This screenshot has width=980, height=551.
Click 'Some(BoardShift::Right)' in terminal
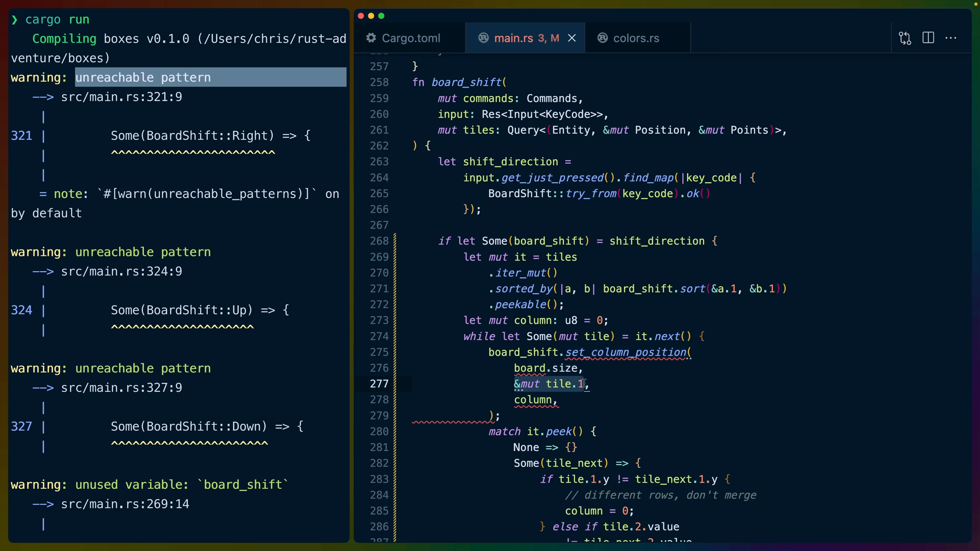(x=193, y=136)
